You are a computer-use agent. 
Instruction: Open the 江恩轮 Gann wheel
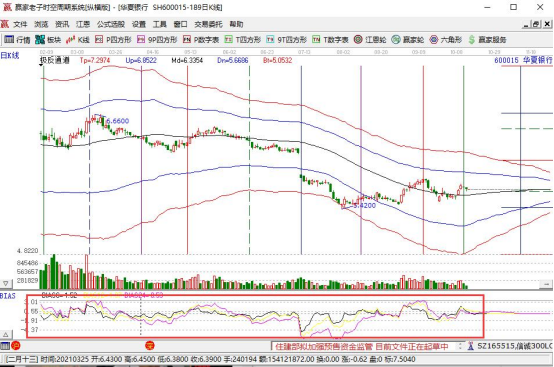[370, 40]
